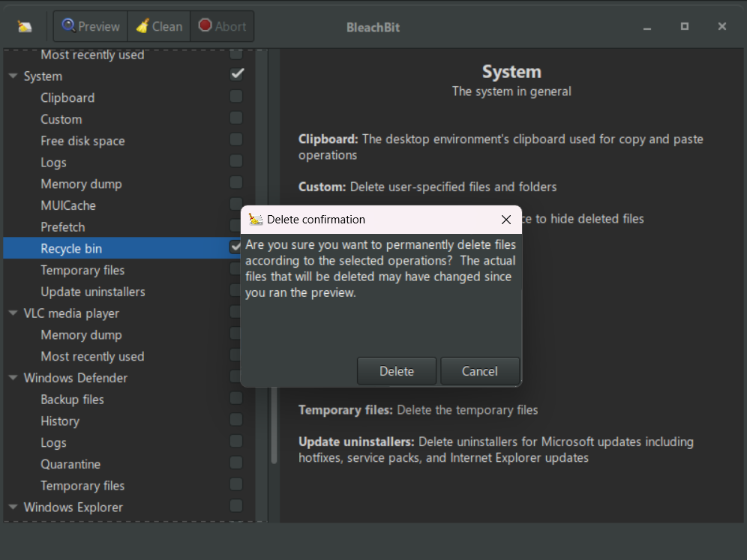Select the Quarantine row
The image size is (747, 560).
[x=129, y=464]
